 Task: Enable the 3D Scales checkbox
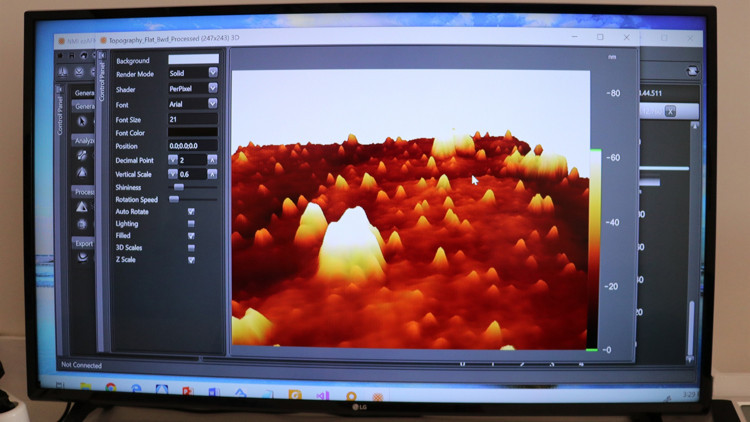(191, 248)
